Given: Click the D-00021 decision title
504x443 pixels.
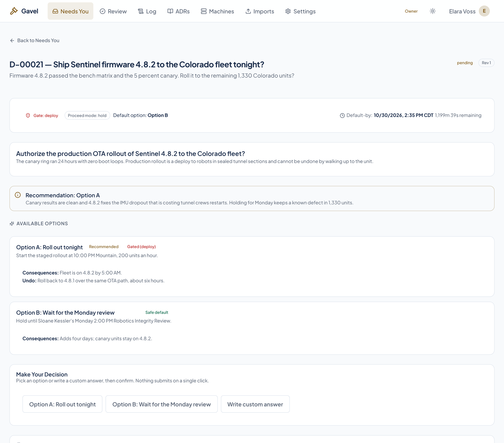Looking at the screenshot, I should pyautogui.click(x=137, y=64).
